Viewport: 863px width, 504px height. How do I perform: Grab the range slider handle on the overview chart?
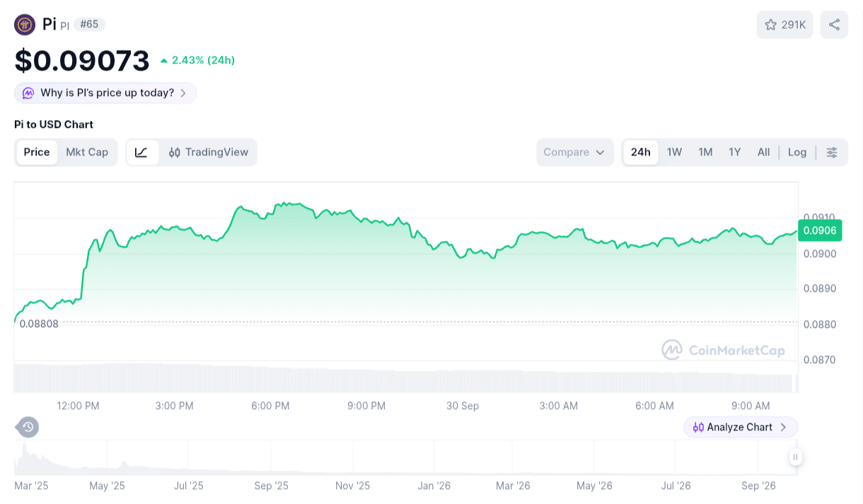[796, 457]
